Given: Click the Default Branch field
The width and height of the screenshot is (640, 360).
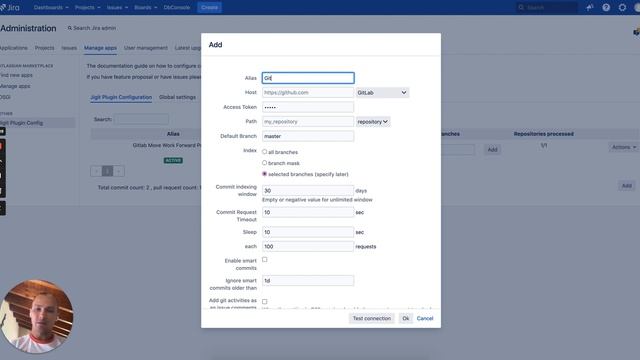Looking at the screenshot, I should click(x=308, y=136).
